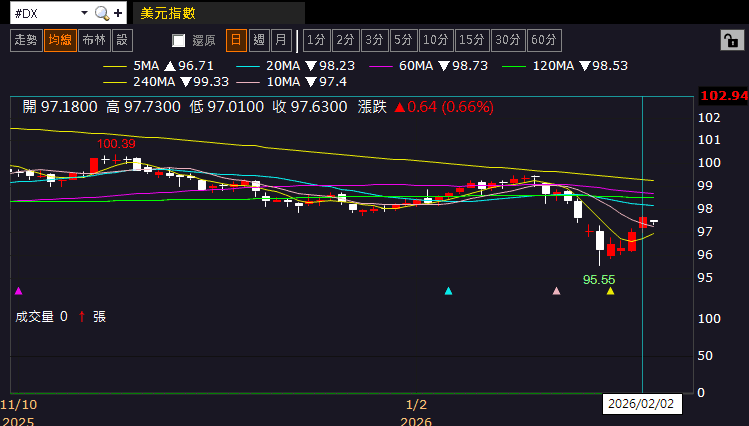Click the plus icon next to search

tap(118, 14)
